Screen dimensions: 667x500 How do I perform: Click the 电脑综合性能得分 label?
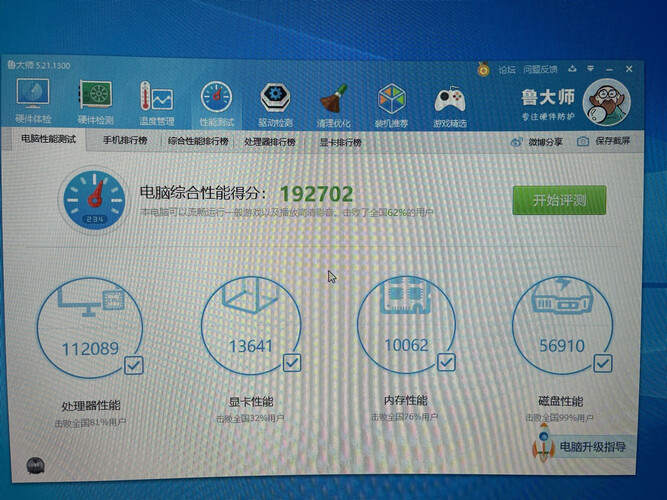(203, 193)
